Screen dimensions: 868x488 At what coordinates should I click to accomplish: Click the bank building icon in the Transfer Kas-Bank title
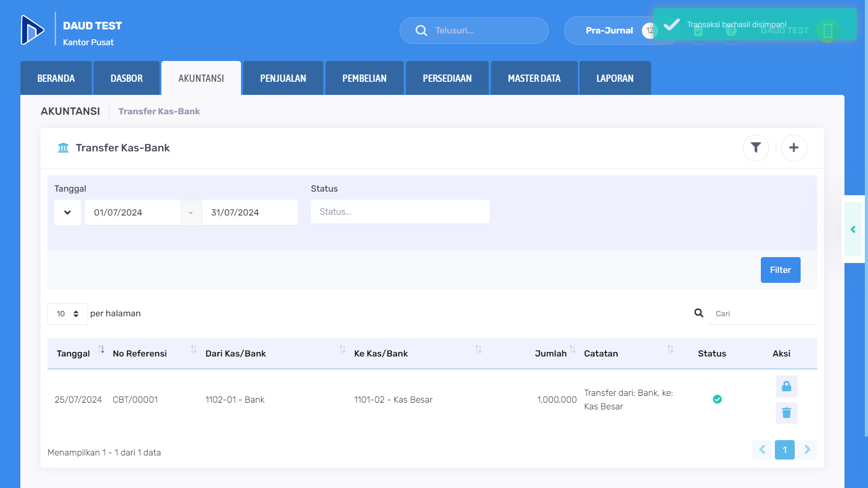tap(63, 148)
